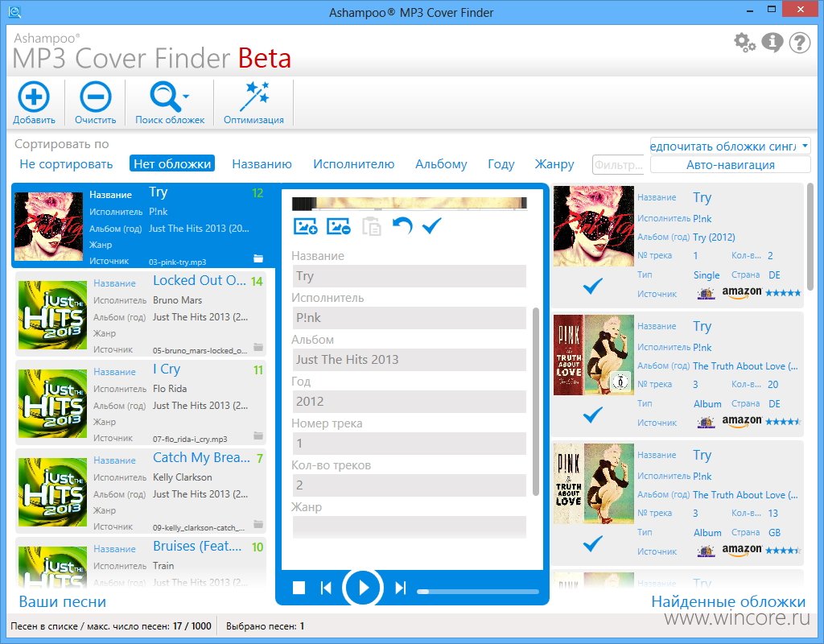The height and width of the screenshot is (644, 824).
Task: Open the cover preference dropdown
Action: coord(730,147)
